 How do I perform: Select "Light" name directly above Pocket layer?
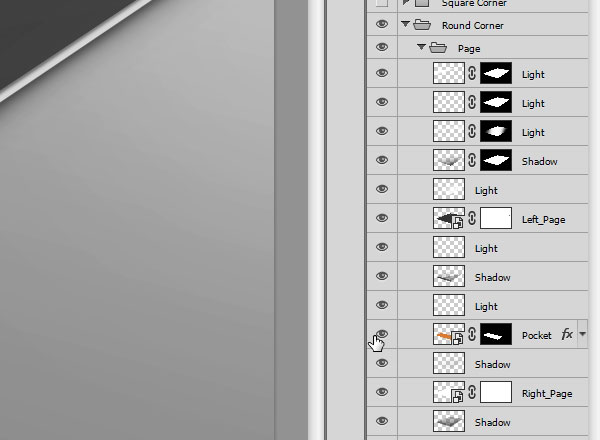coord(486,307)
